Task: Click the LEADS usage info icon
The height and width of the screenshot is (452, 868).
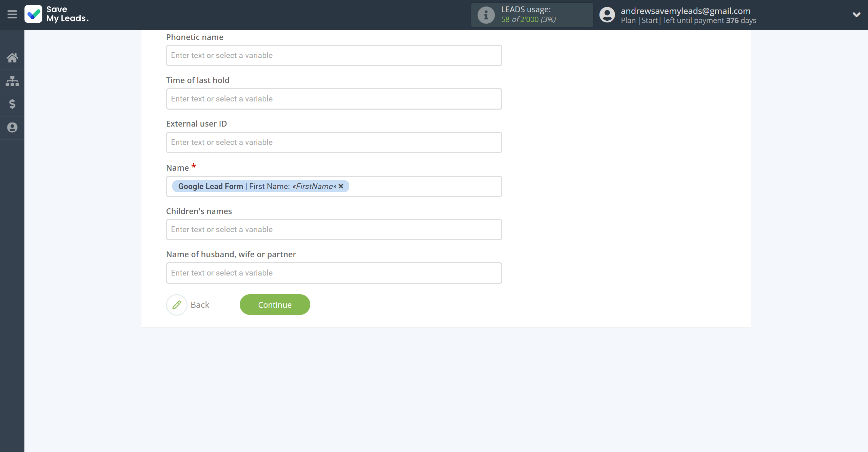Action: click(486, 15)
